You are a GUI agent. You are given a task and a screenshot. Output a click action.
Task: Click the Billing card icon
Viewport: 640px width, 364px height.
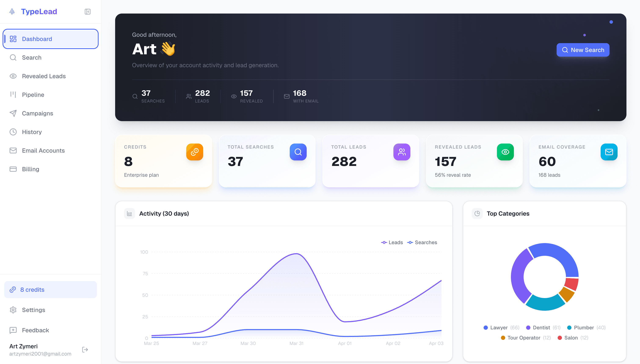pyautogui.click(x=13, y=169)
